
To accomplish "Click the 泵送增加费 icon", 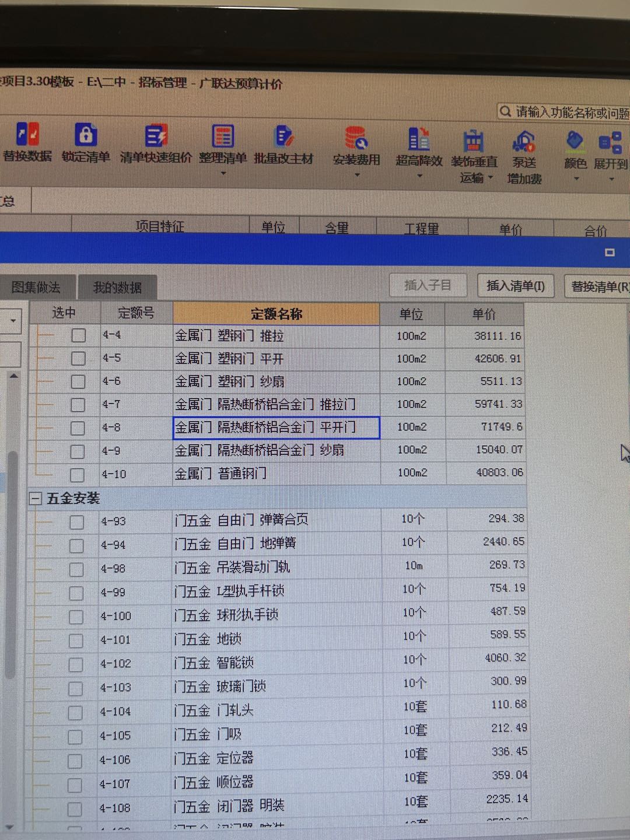I will click(524, 141).
